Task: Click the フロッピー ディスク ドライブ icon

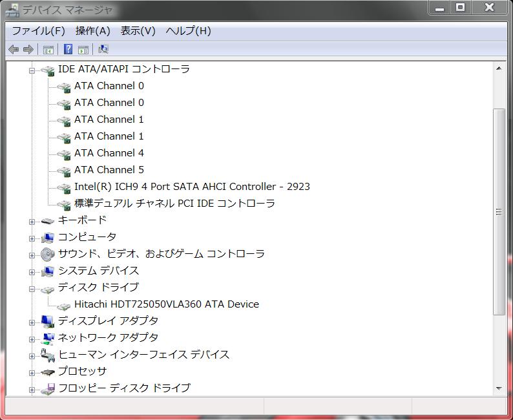Action: (x=48, y=389)
